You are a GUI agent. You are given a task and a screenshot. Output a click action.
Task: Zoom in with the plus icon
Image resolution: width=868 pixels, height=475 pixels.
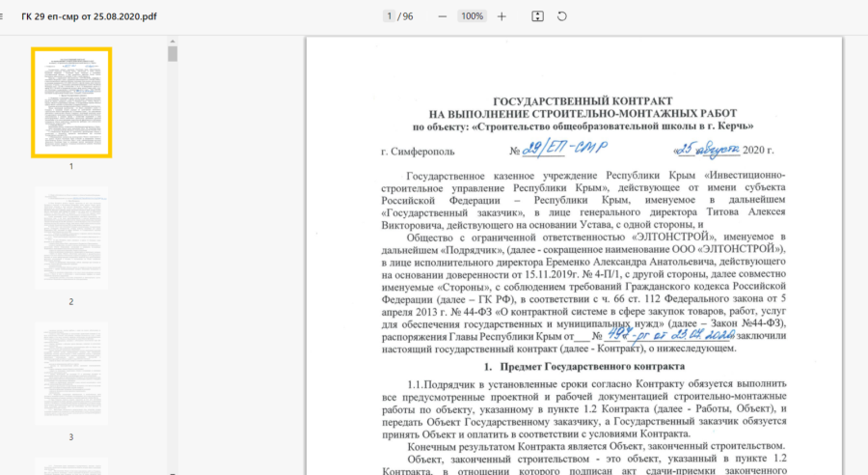tap(502, 16)
